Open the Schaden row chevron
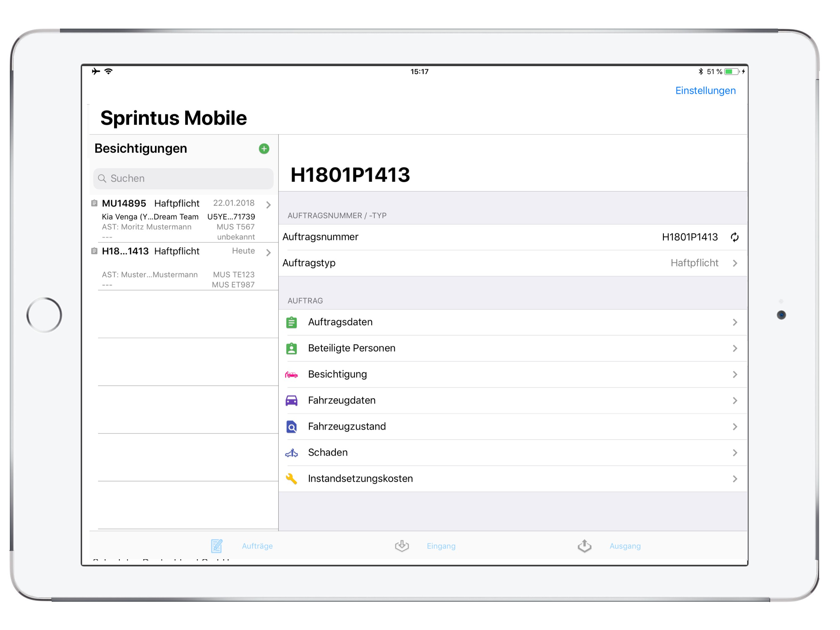Viewport: 840px width, 630px height. (735, 453)
